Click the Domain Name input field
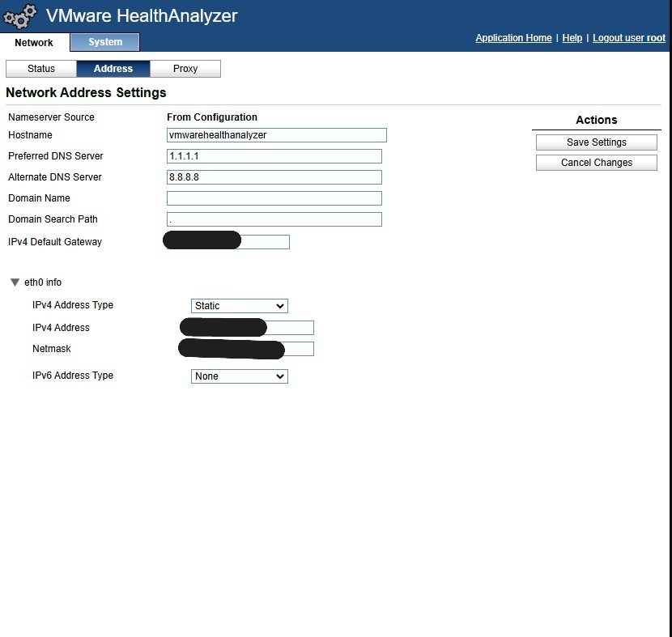Screen dimensions: 672x637 [274, 198]
